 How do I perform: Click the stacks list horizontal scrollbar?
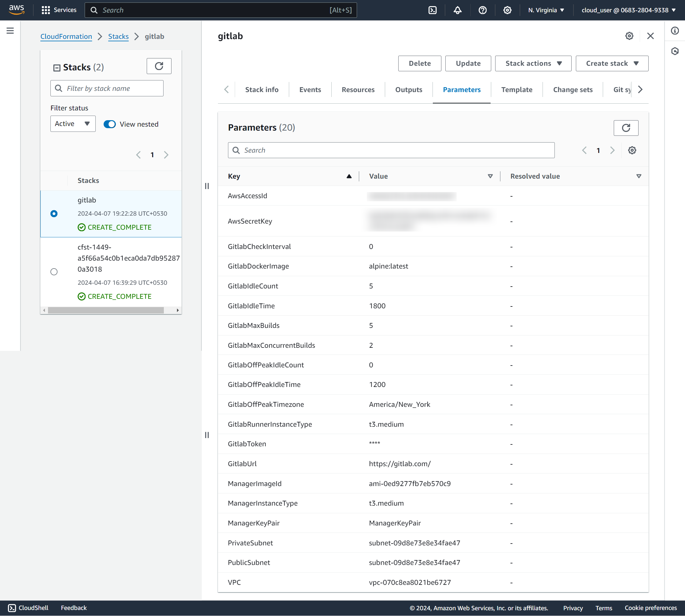click(x=106, y=310)
